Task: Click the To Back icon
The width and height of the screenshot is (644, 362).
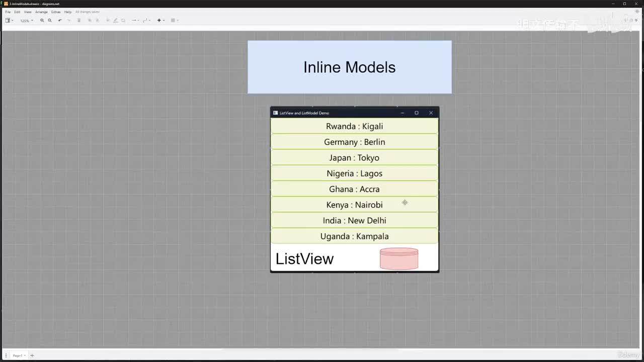Action: coord(98,20)
